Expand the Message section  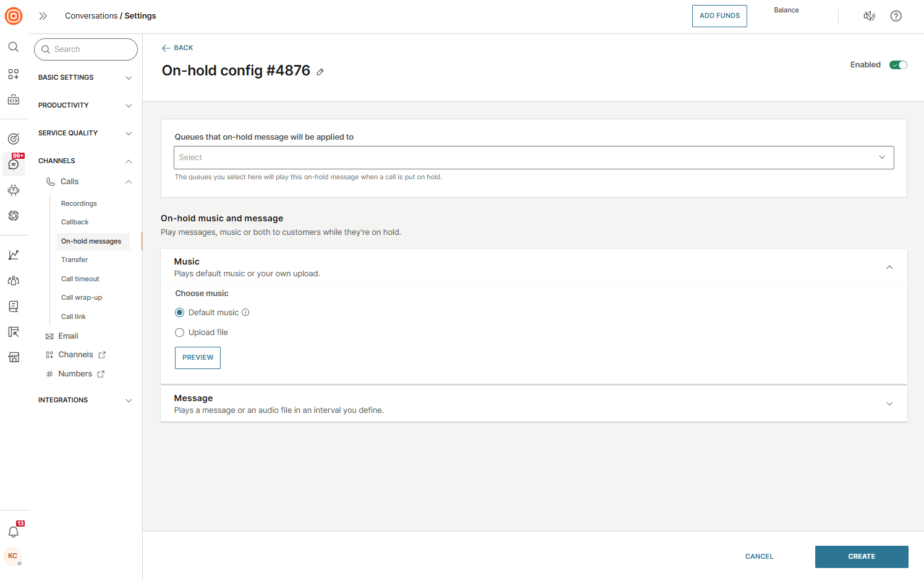click(889, 404)
